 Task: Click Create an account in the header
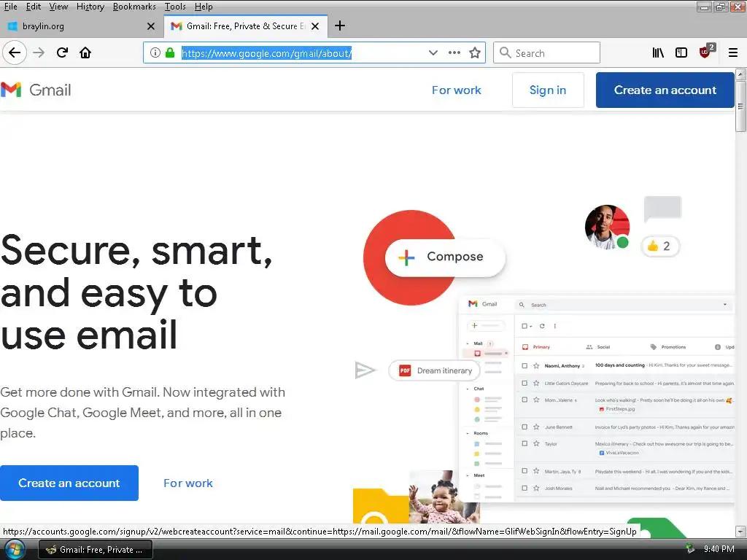coord(665,90)
